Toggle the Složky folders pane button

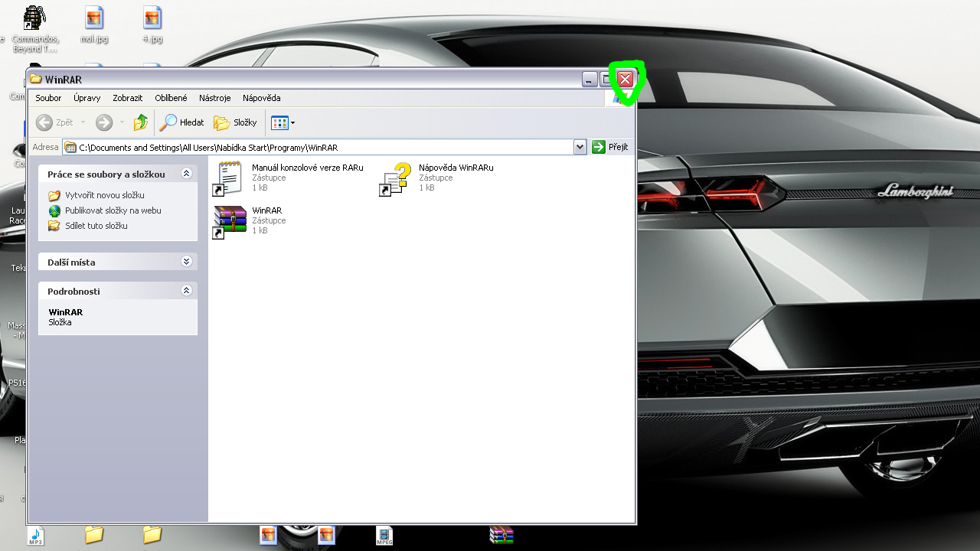coord(236,122)
